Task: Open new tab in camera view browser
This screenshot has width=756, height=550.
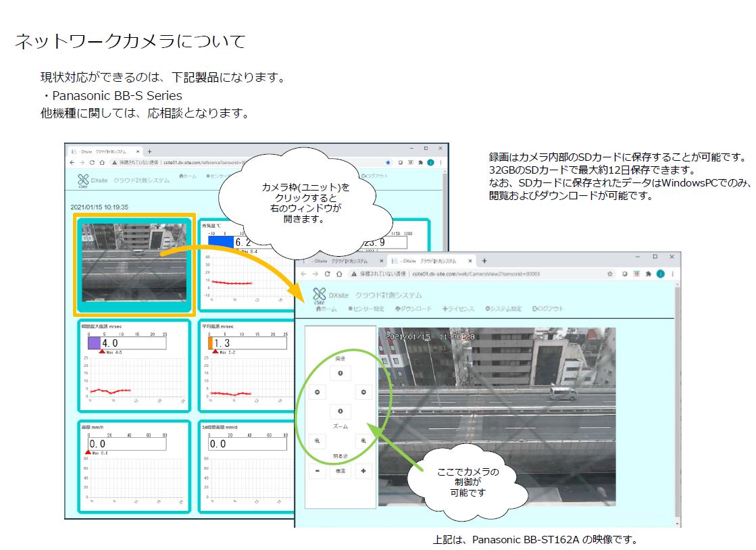Action: [484, 261]
